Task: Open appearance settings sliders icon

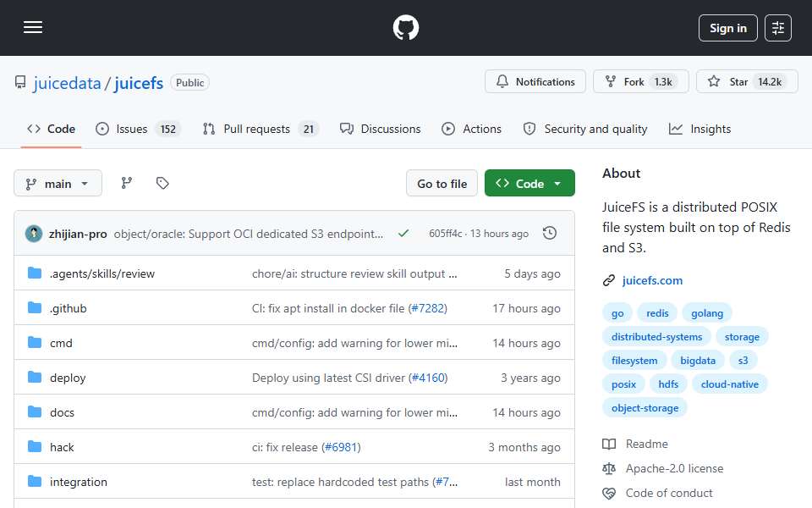Action: point(778,28)
